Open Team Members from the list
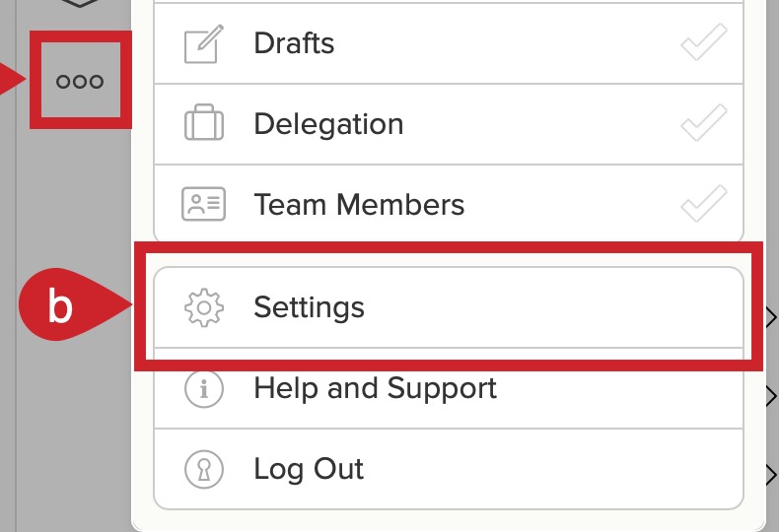Viewport: 779px width, 532px height. pos(449,204)
